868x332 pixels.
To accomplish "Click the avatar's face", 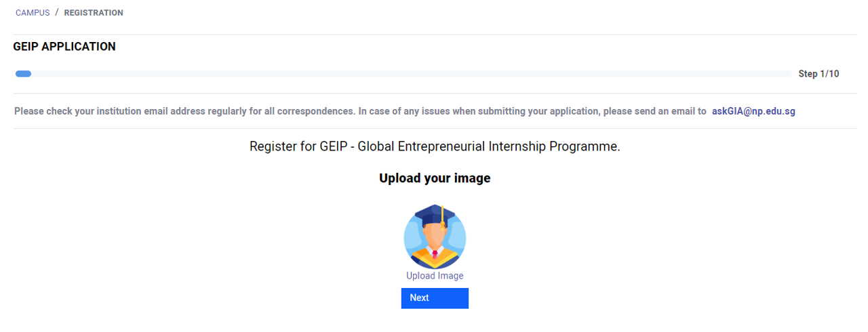I will (435, 236).
